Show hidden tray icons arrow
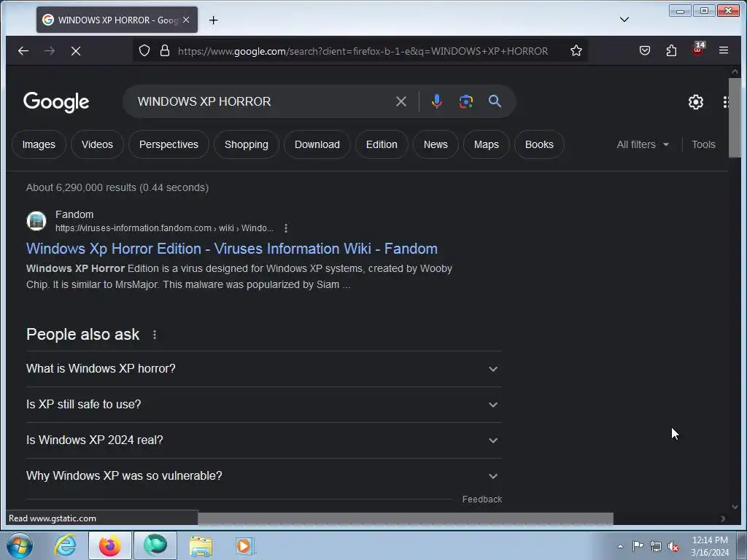The image size is (747, 560). click(620, 546)
